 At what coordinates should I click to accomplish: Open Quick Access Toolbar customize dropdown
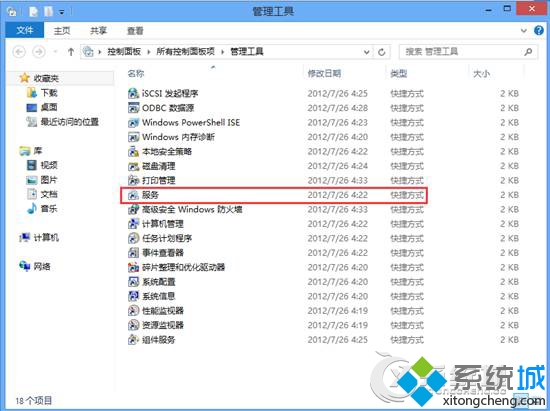[x=62, y=12]
